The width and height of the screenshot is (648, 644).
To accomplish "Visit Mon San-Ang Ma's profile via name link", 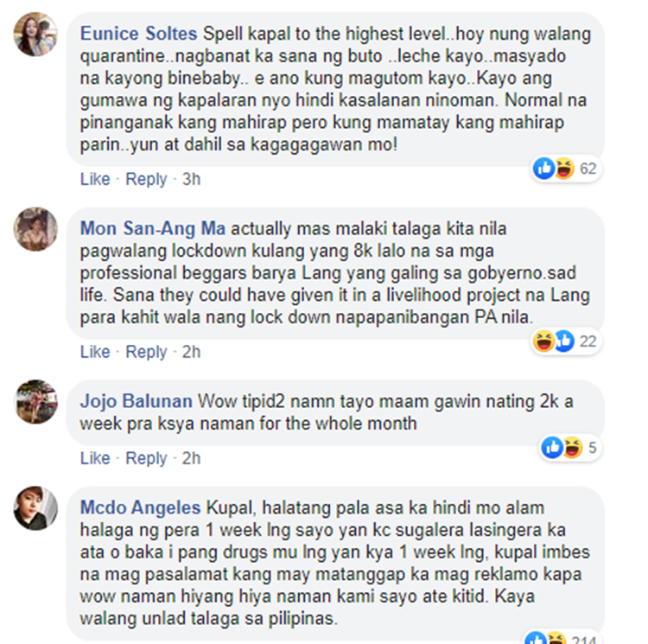I will click(x=152, y=228).
